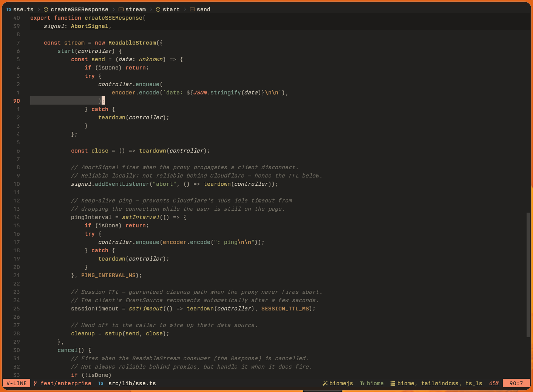Expand chevron after stream breadcrumb
The image size is (533, 392).
(x=151, y=9)
